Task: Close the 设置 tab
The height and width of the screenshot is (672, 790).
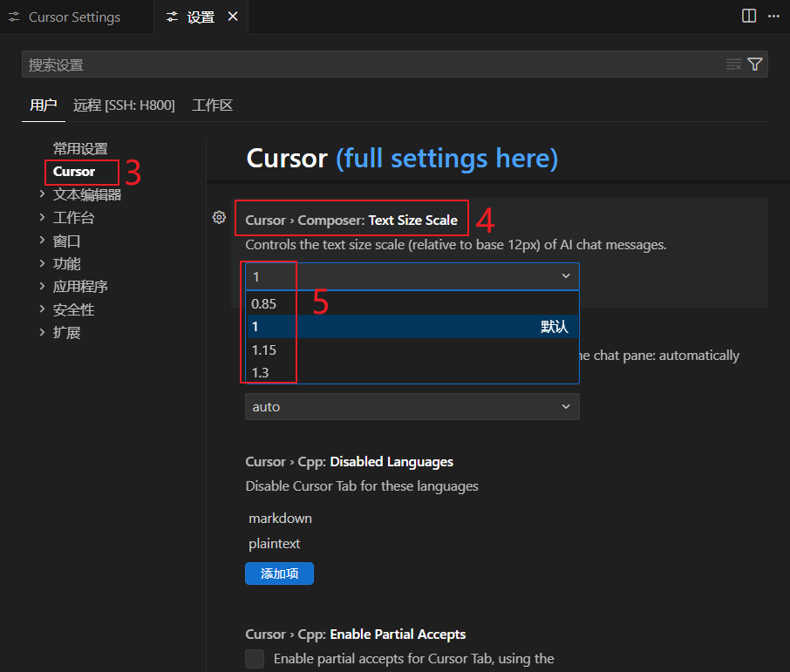Action: pyautogui.click(x=233, y=17)
